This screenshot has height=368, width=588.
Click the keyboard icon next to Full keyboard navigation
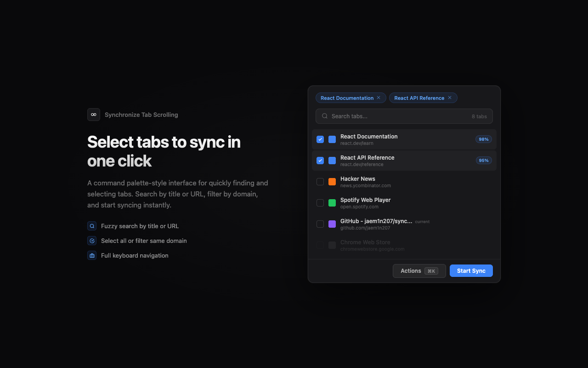92,255
